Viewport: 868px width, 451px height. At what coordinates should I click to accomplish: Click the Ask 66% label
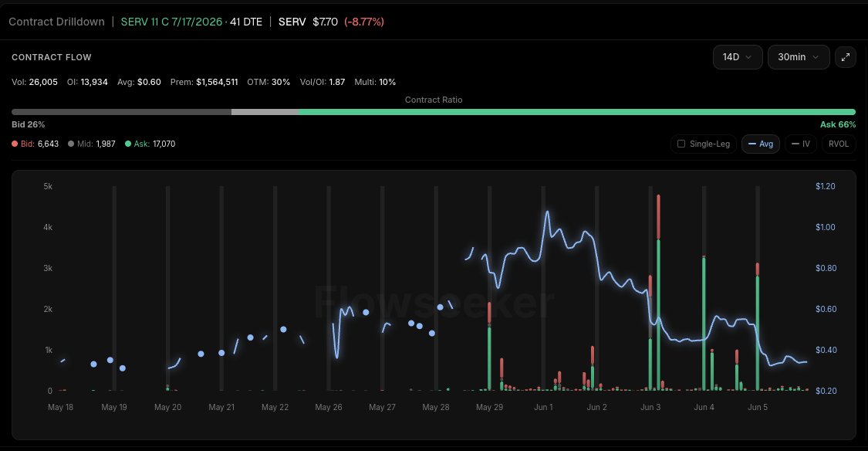click(838, 124)
